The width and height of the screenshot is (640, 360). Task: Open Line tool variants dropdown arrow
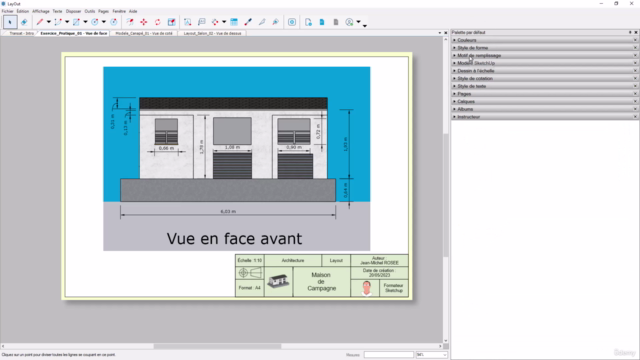click(x=49, y=22)
